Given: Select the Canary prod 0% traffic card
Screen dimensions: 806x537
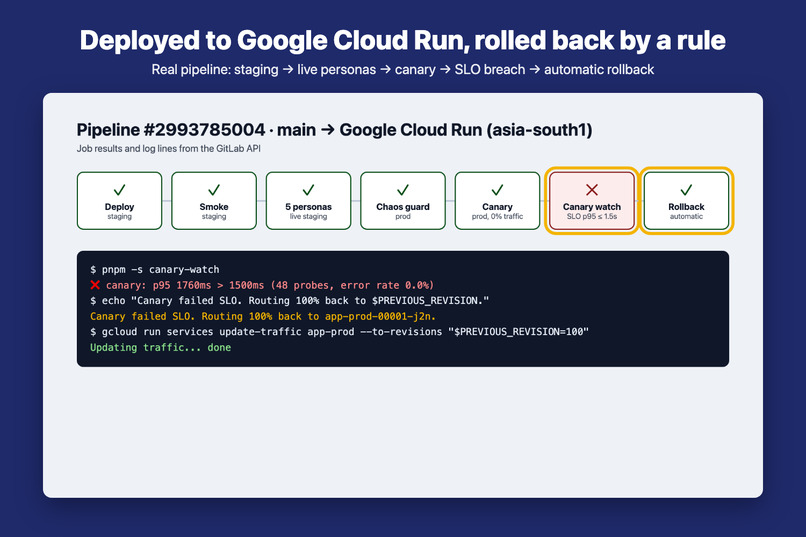Looking at the screenshot, I should (497, 200).
